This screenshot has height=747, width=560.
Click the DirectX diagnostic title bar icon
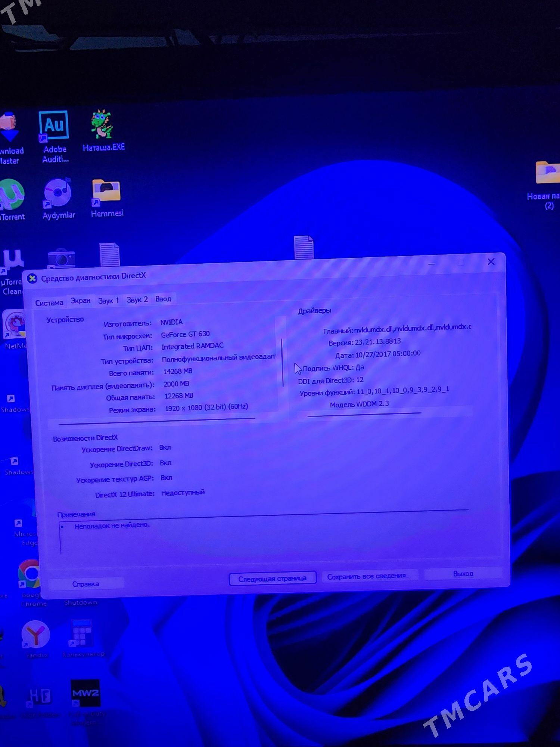point(32,279)
